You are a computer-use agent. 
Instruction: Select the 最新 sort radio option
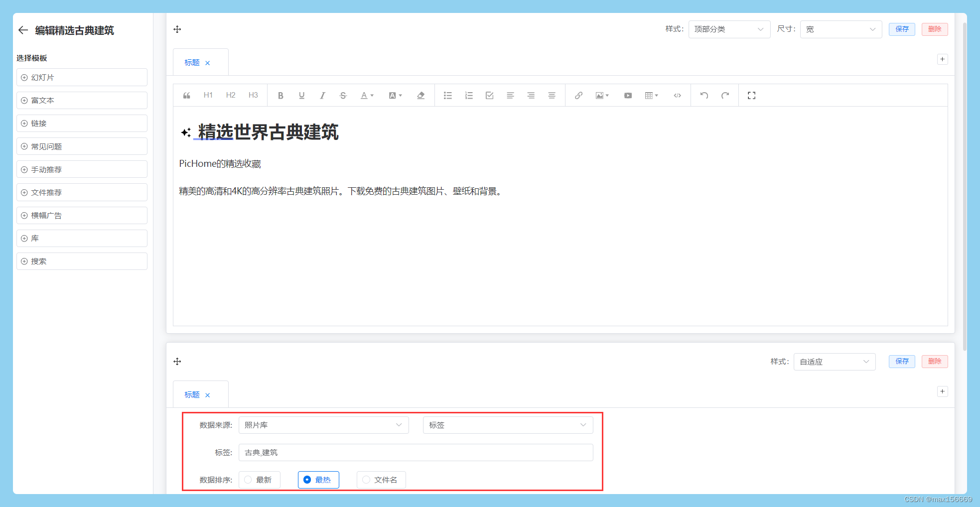[259, 480]
